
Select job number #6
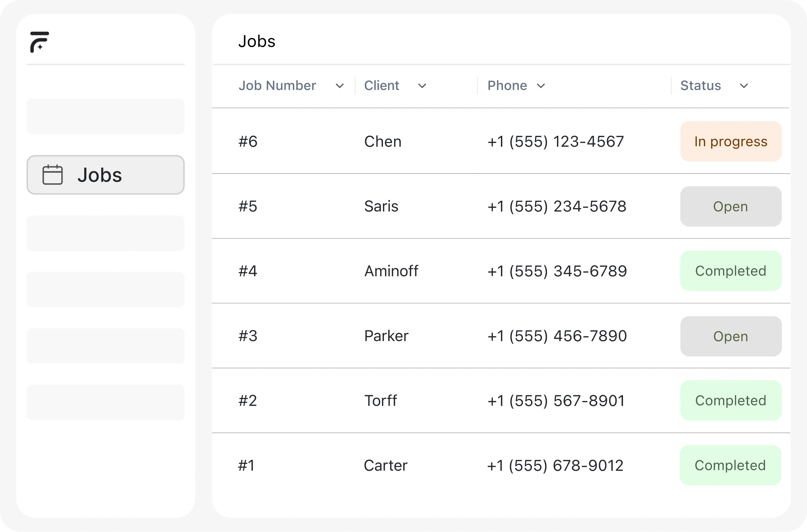pyautogui.click(x=248, y=142)
